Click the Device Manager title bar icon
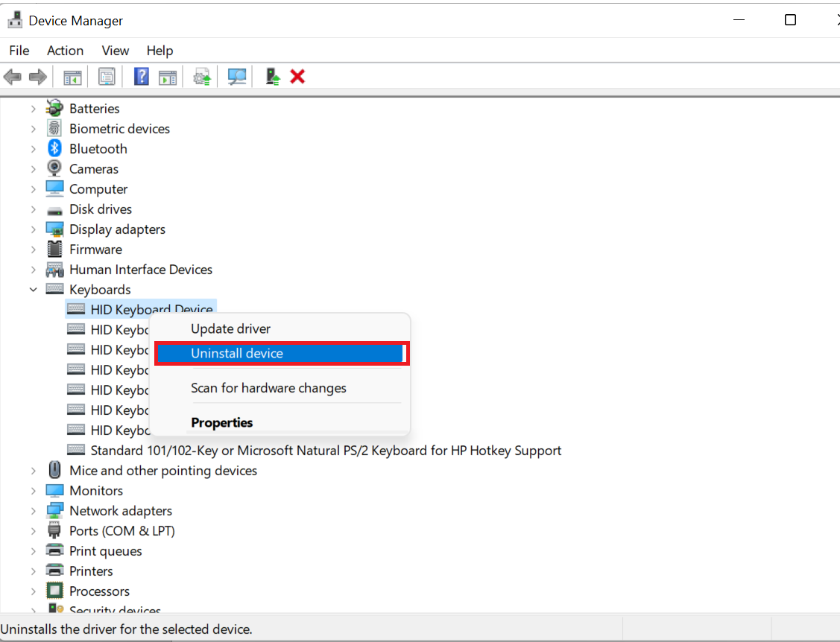Image resolution: width=840 pixels, height=642 pixels. pyautogui.click(x=15, y=20)
